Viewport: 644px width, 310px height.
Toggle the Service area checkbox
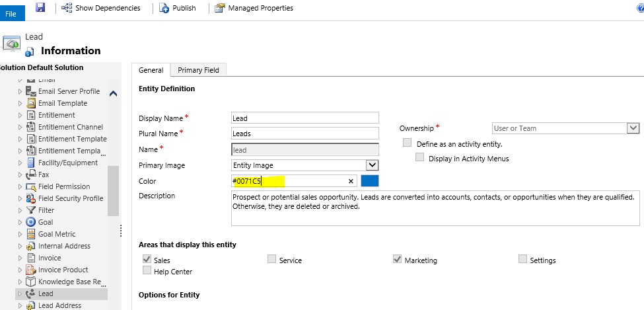[271, 260]
